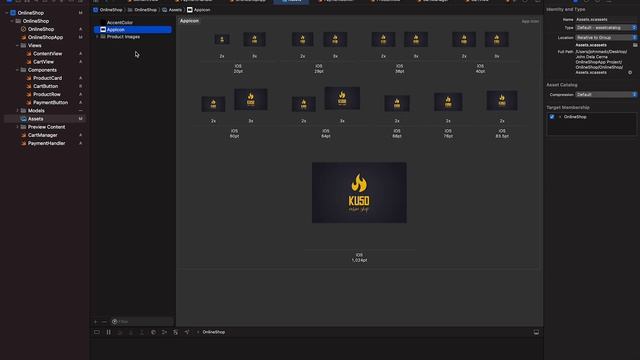Screen dimensions: 640x360
Task: Open the PaymentHandler Swift file
Action: tap(46, 143)
